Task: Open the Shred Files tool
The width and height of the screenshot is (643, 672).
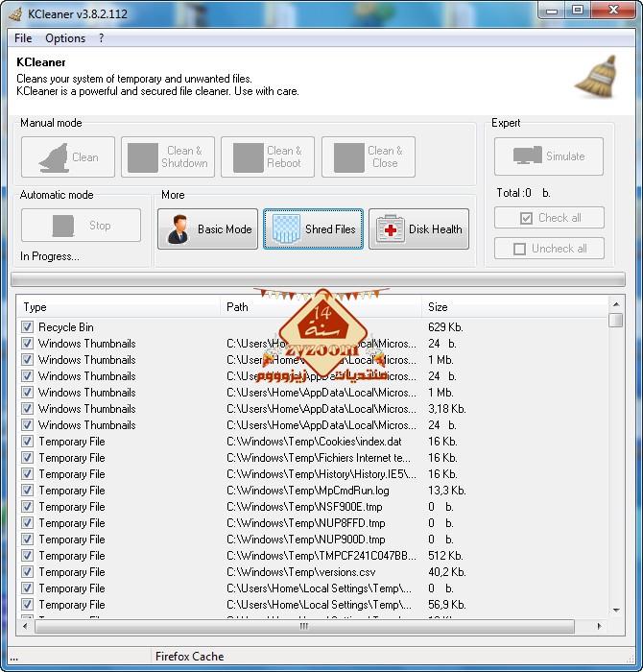Action: [313, 228]
